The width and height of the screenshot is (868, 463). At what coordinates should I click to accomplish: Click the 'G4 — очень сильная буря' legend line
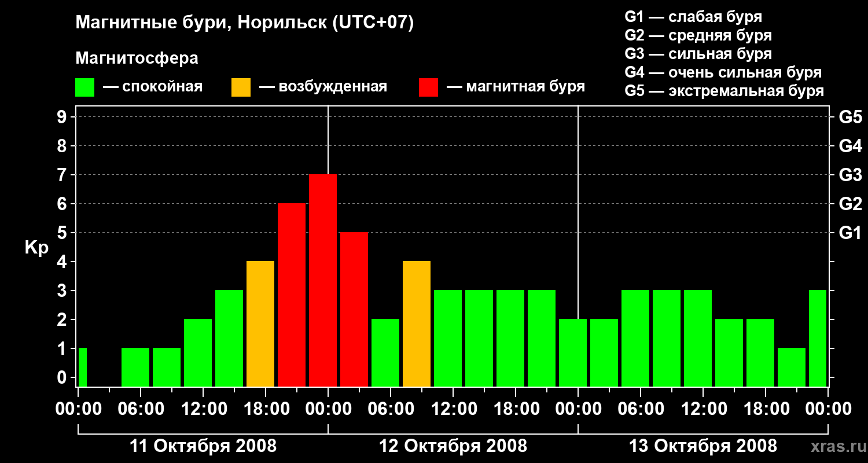click(x=723, y=72)
